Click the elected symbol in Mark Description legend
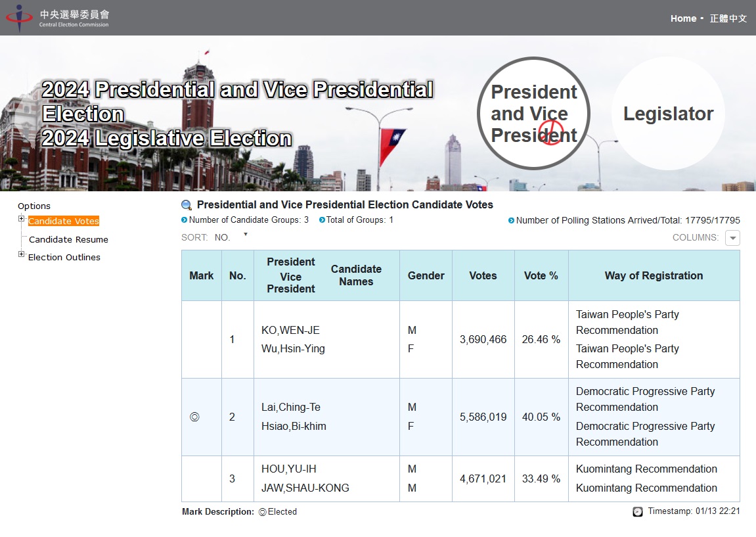The width and height of the screenshot is (756, 537). pyautogui.click(x=262, y=512)
